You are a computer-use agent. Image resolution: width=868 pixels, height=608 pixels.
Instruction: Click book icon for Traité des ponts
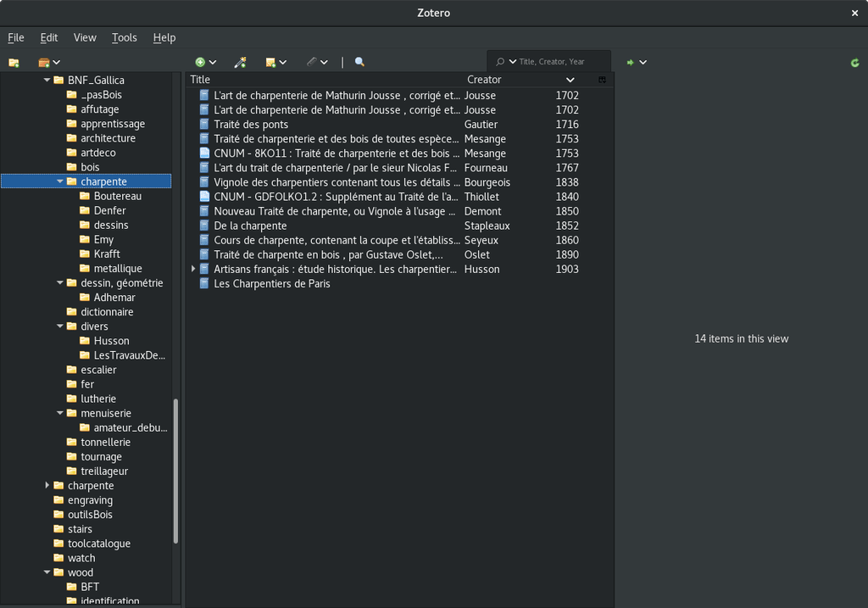tap(204, 124)
